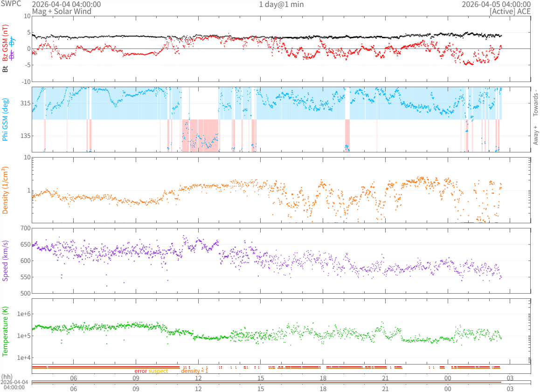Toggle the Bt series label
This screenshot has height=392, width=540.
[x=6, y=69]
